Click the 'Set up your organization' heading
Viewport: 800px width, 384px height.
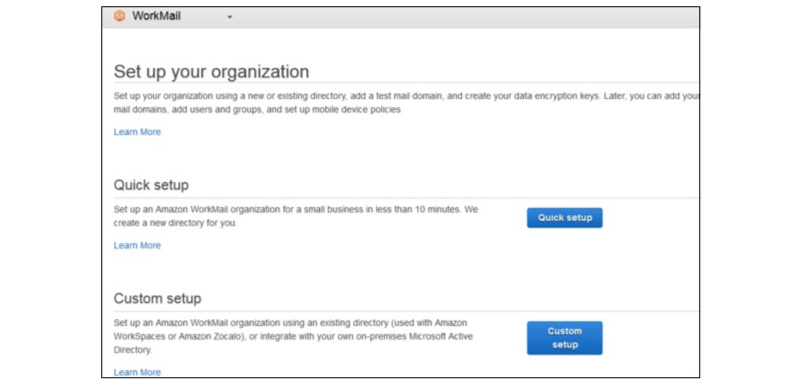[x=211, y=72]
